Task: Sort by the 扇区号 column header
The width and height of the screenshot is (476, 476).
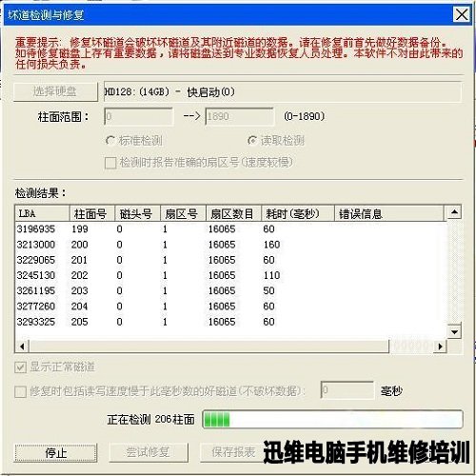Action: click(183, 213)
